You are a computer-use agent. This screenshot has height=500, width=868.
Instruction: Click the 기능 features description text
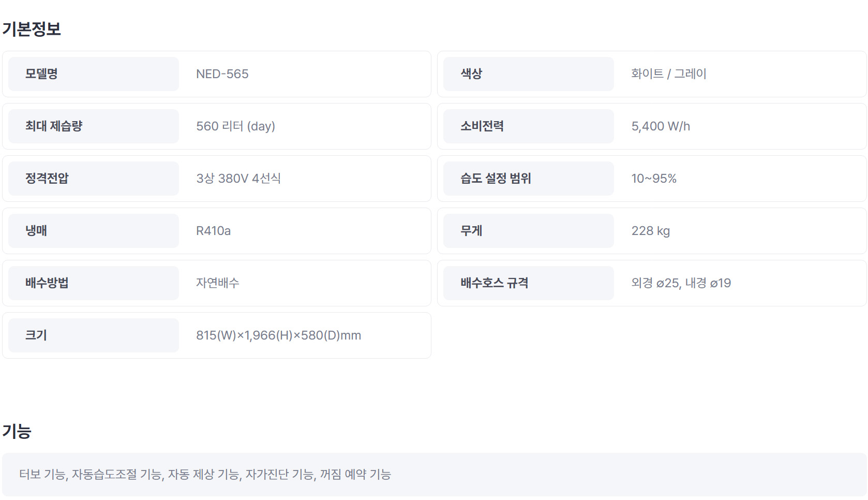coord(205,474)
